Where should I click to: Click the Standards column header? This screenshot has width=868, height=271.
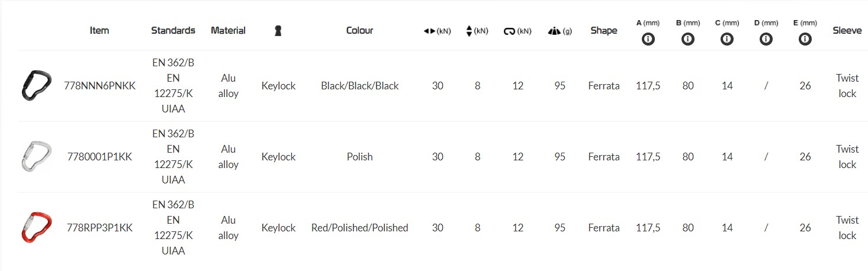173,30
